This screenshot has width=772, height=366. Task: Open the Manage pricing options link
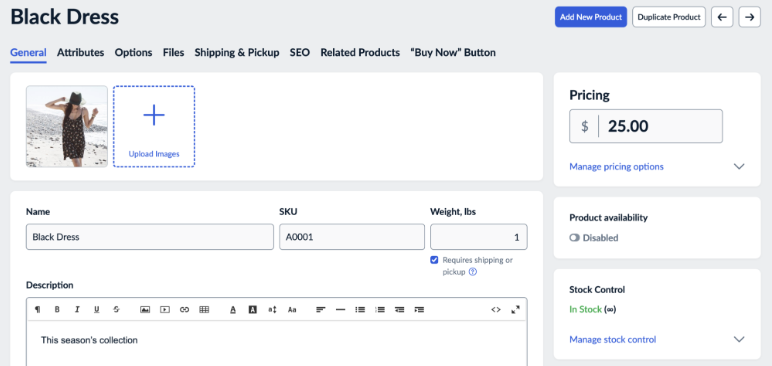point(616,166)
